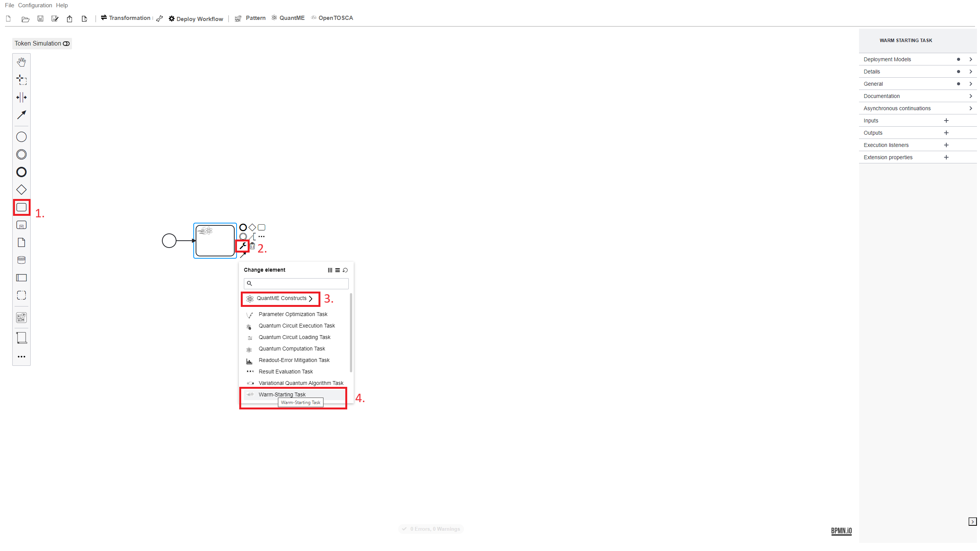The width and height of the screenshot is (980, 551).
Task: Click the Transformation menu item
Action: click(x=124, y=18)
